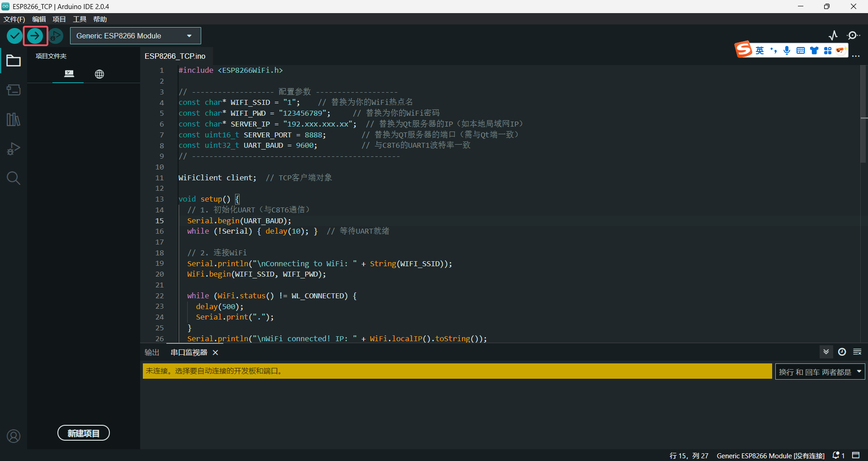Viewport: 868px width, 461px height.
Task: Switch to the 输出 output tab
Action: (152, 352)
